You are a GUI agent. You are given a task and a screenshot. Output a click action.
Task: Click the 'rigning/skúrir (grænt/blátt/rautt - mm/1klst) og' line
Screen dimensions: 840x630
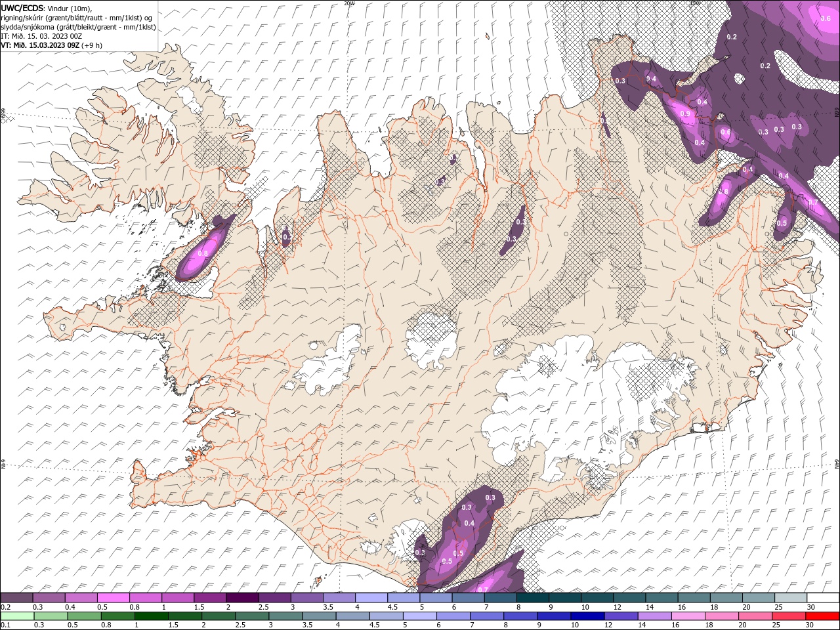(77, 17)
